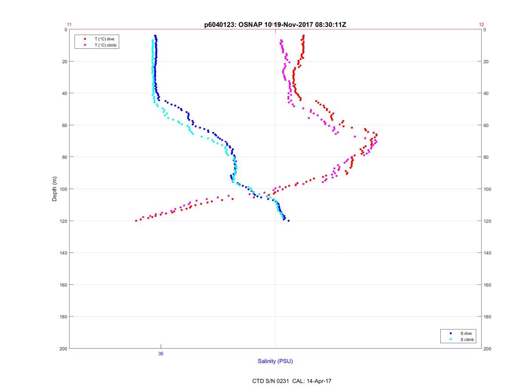Click the '160' tick on the right depth axis
The width and height of the screenshot is (532, 392).
[x=488, y=285]
